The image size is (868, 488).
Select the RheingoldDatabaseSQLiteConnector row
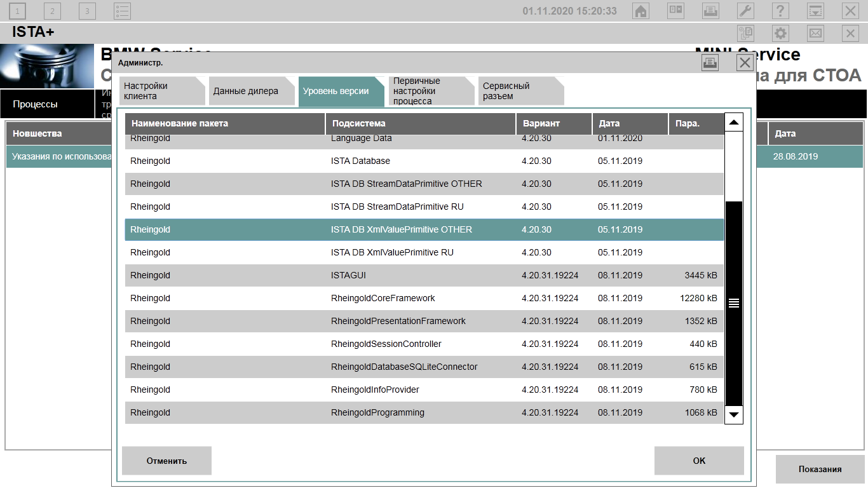coord(424,367)
